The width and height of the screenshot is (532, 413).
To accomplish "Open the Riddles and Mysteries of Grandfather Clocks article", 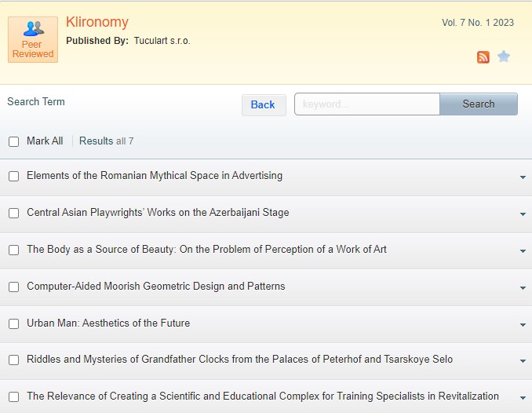I will [x=239, y=360].
